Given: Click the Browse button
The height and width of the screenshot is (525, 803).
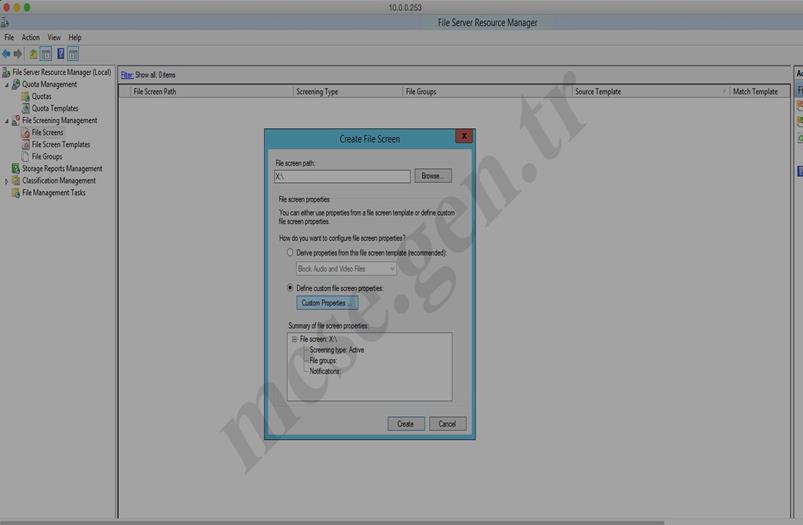Looking at the screenshot, I should pyautogui.click(x=433, y=176).
